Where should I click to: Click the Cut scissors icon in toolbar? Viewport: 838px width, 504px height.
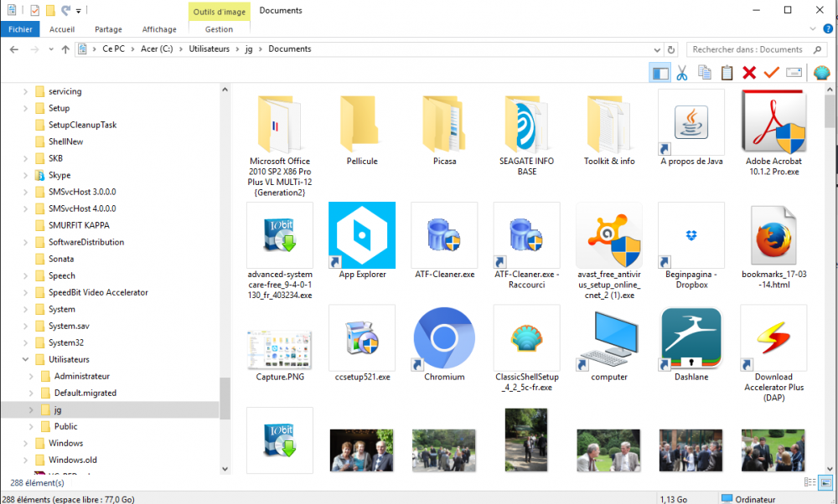point(682,73)
